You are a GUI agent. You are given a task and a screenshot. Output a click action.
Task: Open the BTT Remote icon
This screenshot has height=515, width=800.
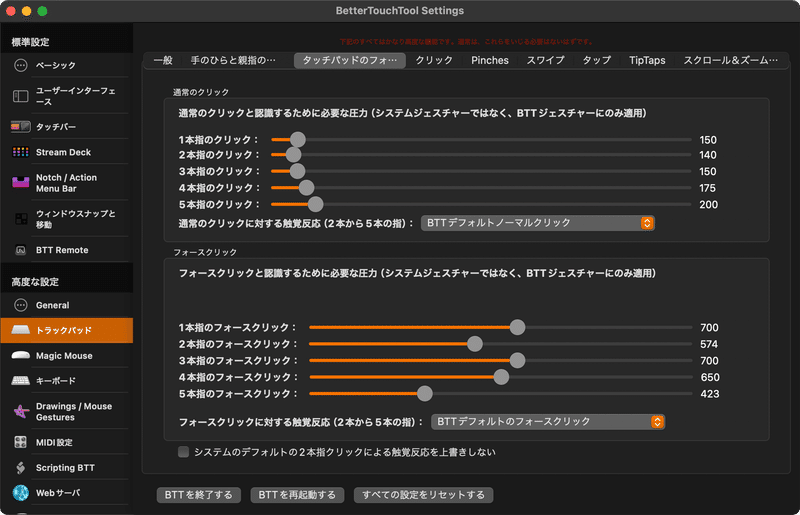click(20, 250)
